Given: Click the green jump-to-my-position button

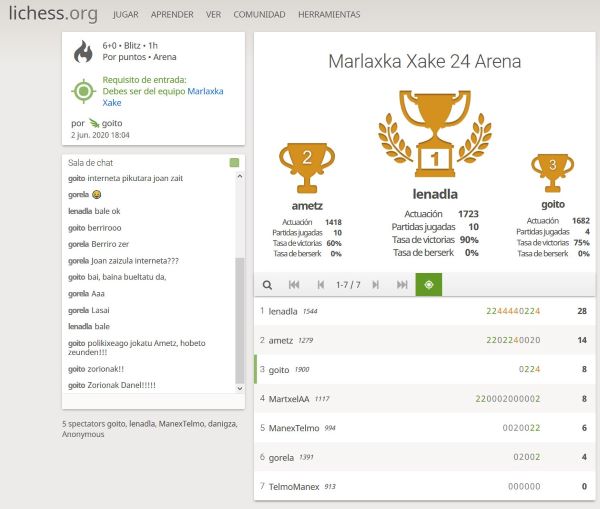Looking at the screenshot, I should [x=429, y=285].
